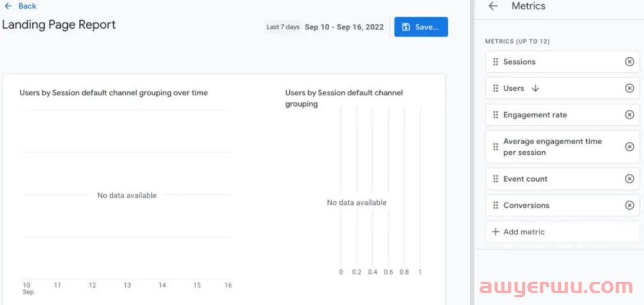
Task: Remove the Users metric
Action: click(x=629, y=88)
